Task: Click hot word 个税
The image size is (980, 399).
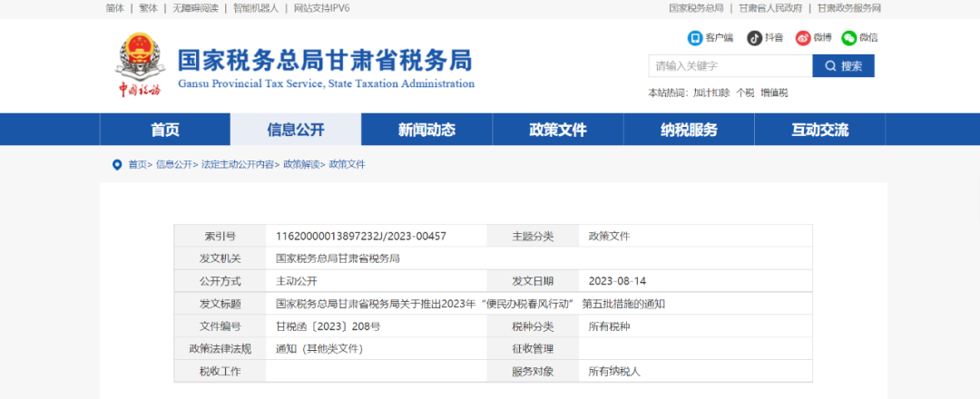Action: (745, 93)
